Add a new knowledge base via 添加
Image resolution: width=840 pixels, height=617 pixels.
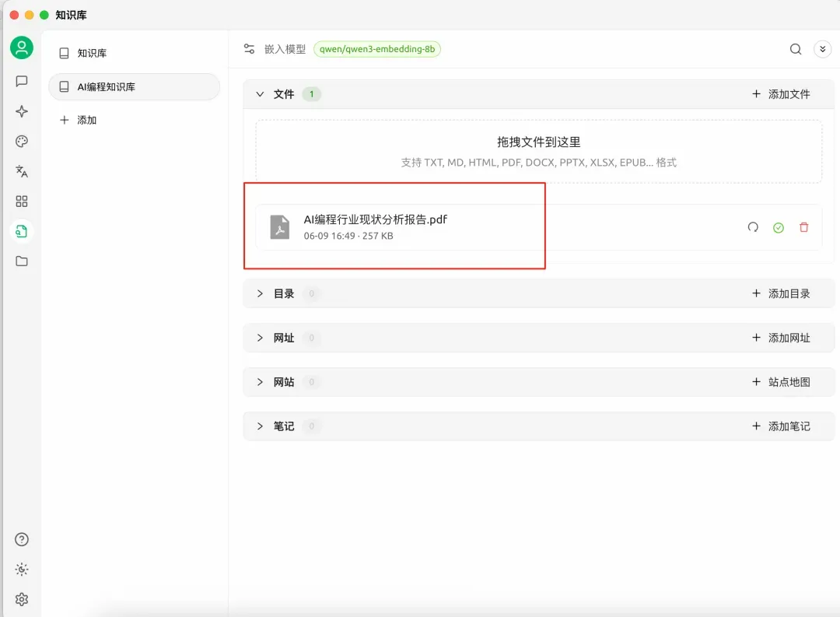pos(79,120)
